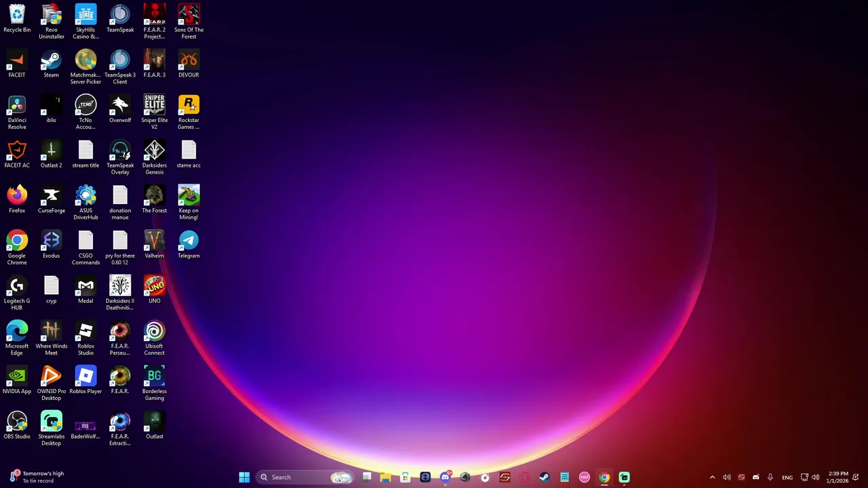Select the stream title text file

pos(85,155)
